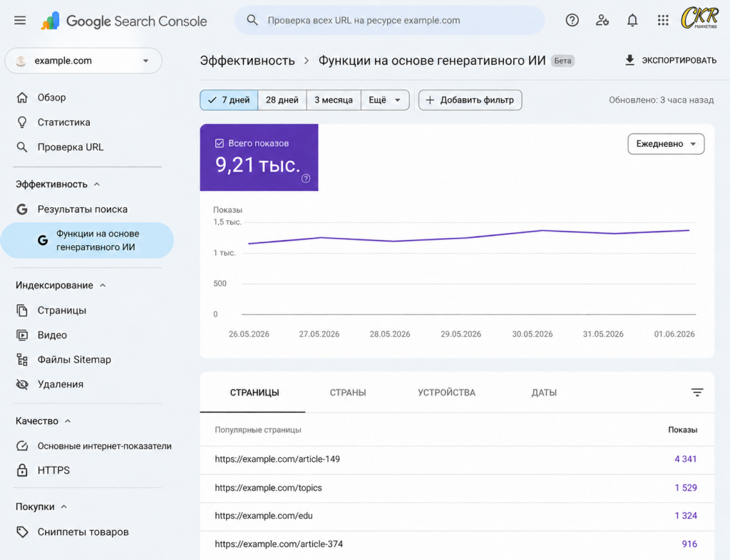Open HTTPS lock icon
Viewport: 730px width, 560px height.
tap(22, 470)
